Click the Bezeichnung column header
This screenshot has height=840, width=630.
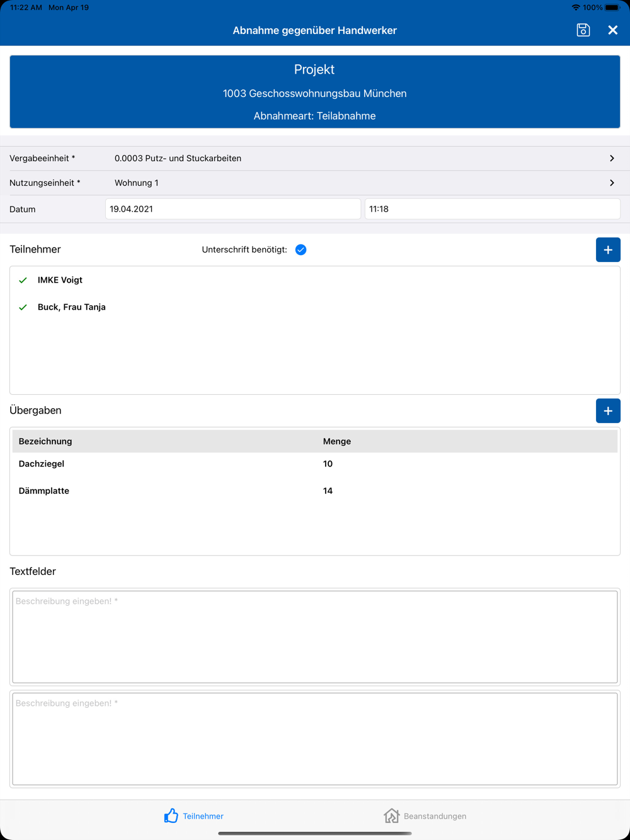click(x=45, y=441)
